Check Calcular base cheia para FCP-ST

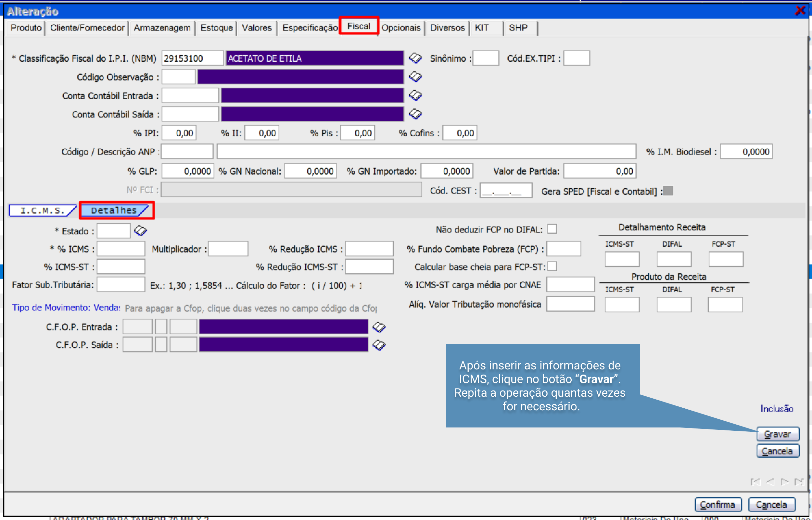click(552, 266)
